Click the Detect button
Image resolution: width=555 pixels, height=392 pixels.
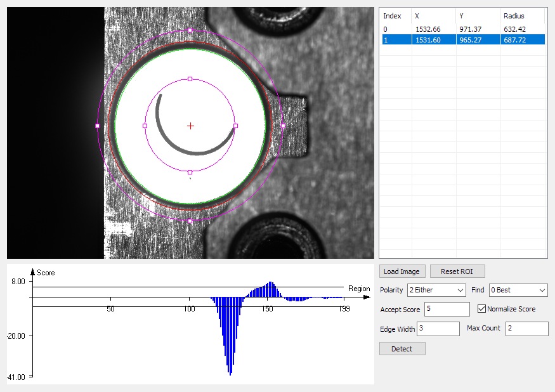pos(402,349)
